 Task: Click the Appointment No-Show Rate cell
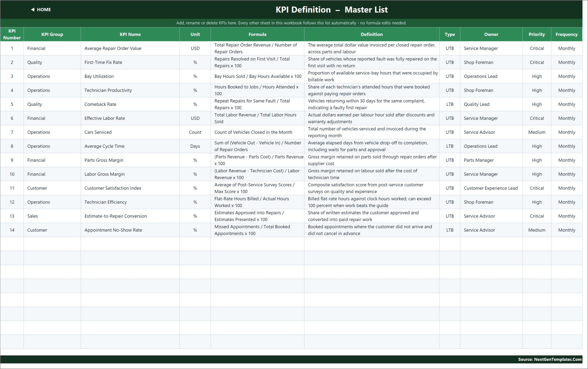[130, 230]
